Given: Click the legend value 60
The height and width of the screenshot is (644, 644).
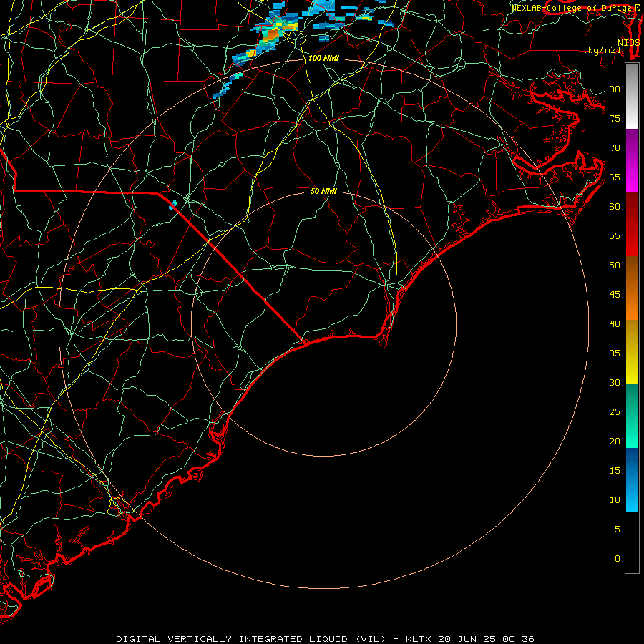Looking at the screenshot, I should pos(615,207).
